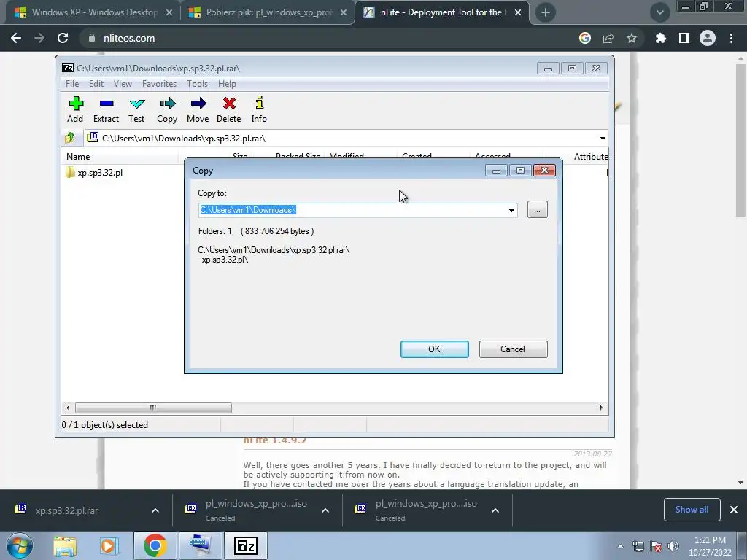Viewport: 747px width, 560px height.
Task: Confirm the copy with OK
Action: click(435, 349)
